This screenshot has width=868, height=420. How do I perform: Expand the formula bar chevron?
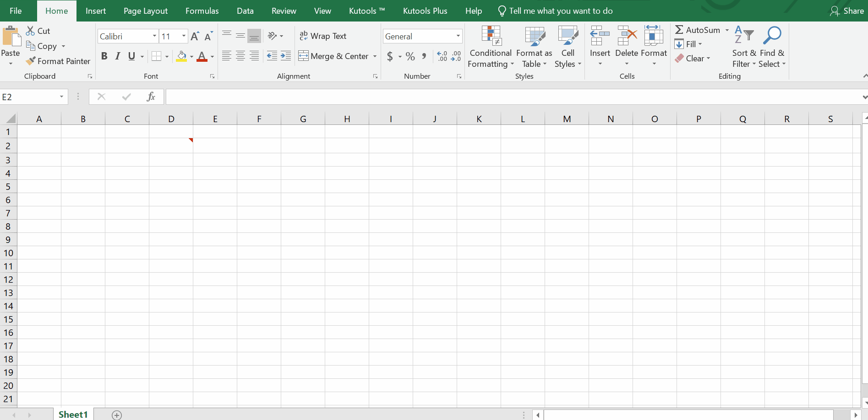tap(864, 97)
